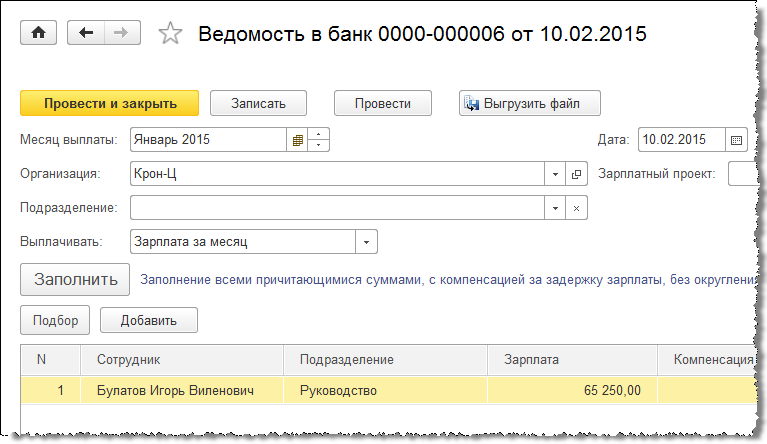
Task: Click the Home icon button
Action: coord(39,33)
